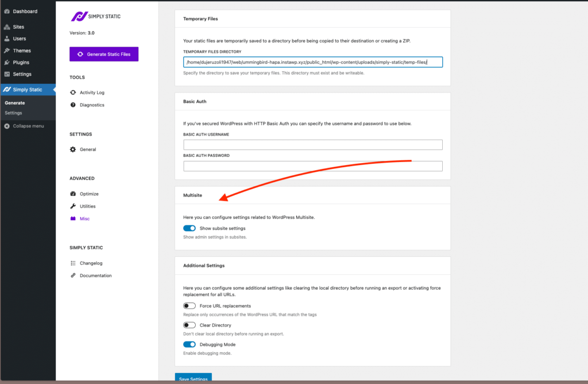Click the Users person icon

click(7, 39)
